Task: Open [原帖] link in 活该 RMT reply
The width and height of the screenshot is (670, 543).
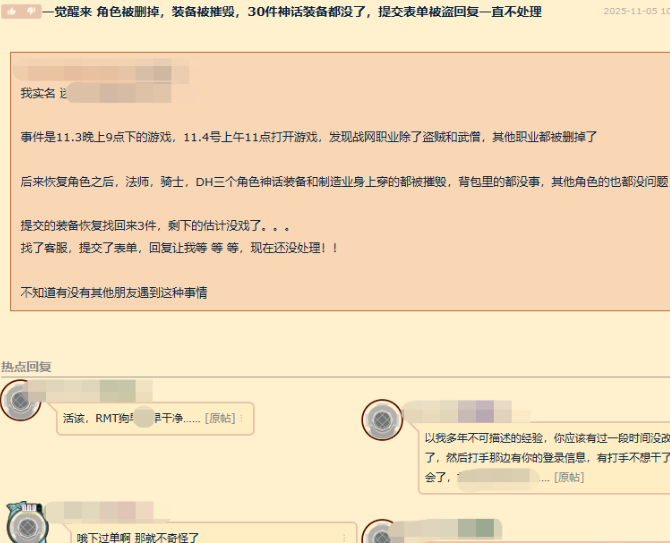Action: point(220,418)
